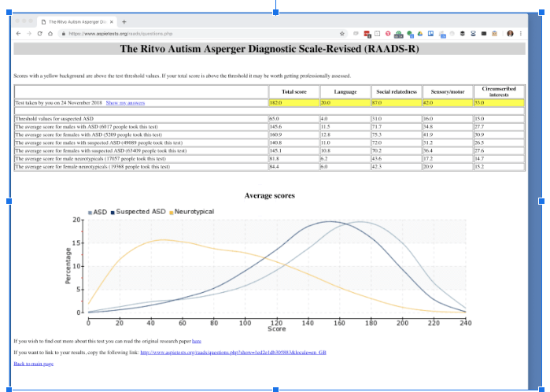The image size is (550, 392).
Task: Click total score 160.9 for ASD females
Action: point(294,135)
